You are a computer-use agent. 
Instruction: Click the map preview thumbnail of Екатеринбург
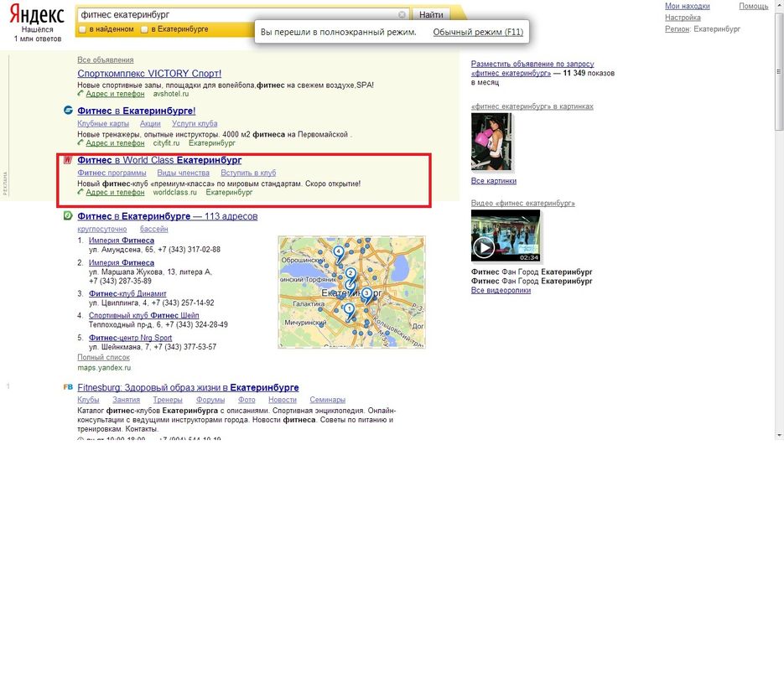(350, 293)
